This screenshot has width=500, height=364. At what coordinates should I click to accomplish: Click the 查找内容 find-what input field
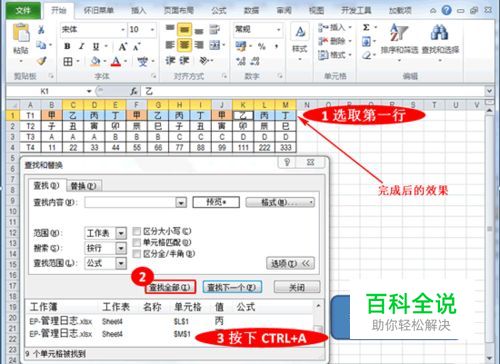click(131, 202)
